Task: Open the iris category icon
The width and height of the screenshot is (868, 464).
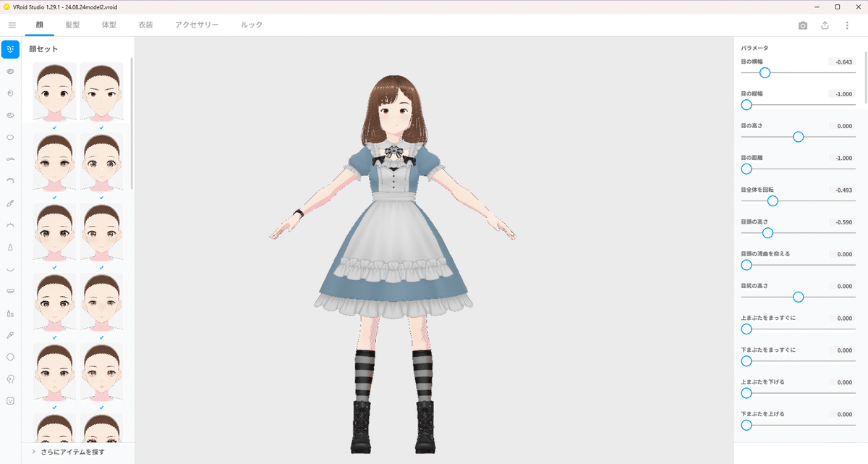Action: (10, 93)
